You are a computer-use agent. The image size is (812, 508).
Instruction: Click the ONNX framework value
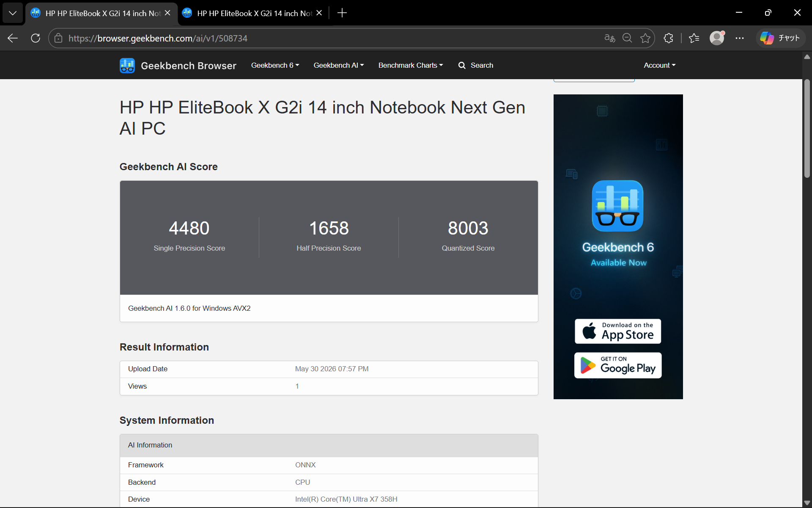tap(305, 465)
